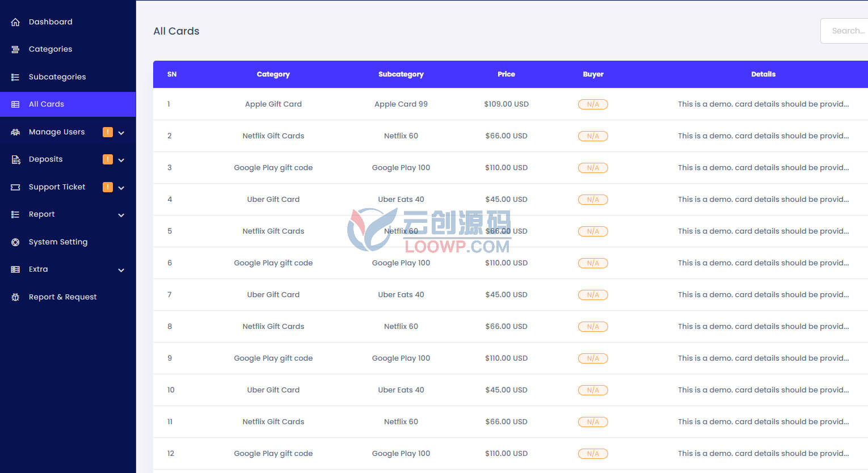Viewport: 868px width, 473px height.
Task: Click Netflix 60 subcategory in row 11
Action: click(401, 421)
